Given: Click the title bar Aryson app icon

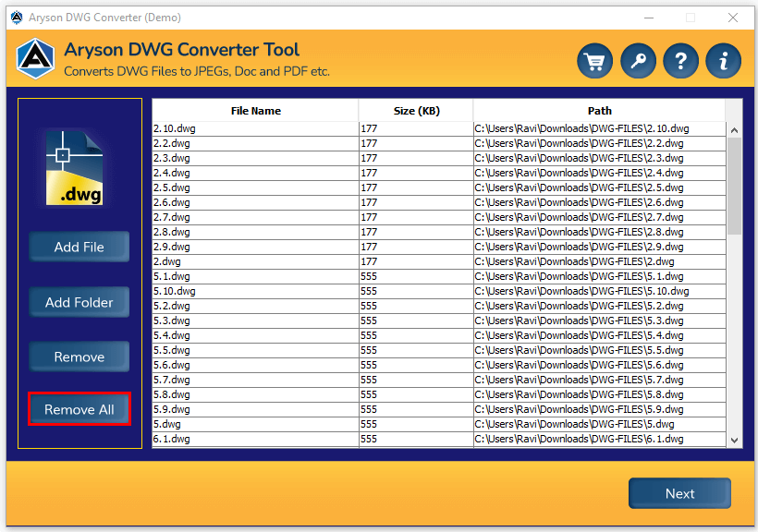Looking at the screenshot, I should click(x=17, y=18).
